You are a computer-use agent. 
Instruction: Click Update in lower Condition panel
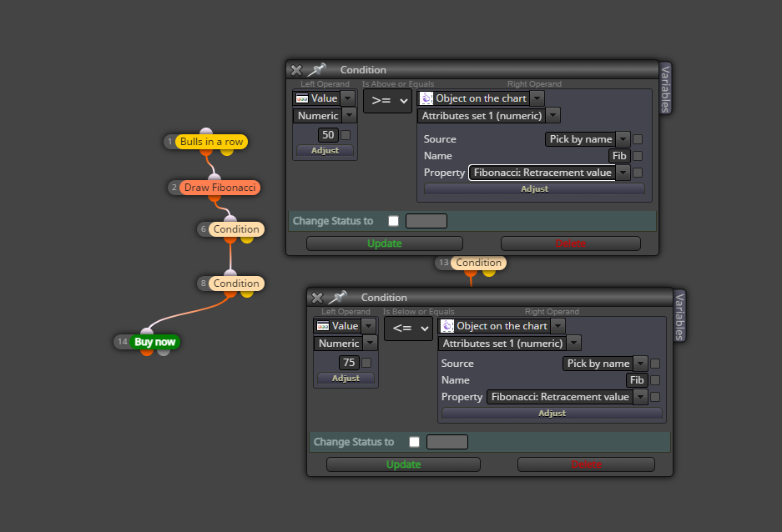click(403, 464)
